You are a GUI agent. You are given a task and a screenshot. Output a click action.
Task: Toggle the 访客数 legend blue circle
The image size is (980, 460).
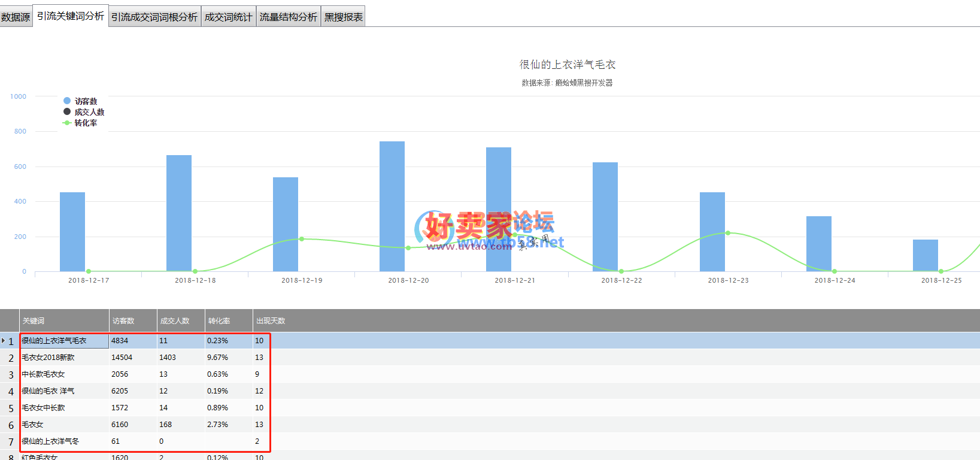67,101
